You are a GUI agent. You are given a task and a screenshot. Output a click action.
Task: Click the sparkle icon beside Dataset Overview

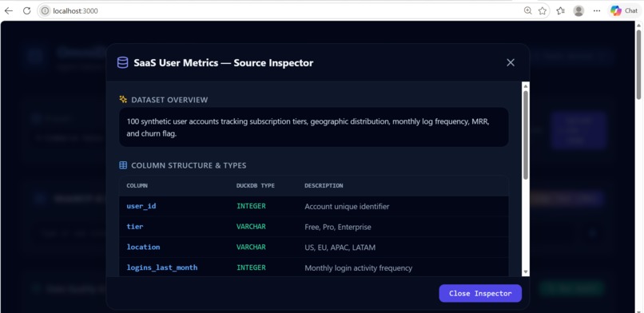123,99
